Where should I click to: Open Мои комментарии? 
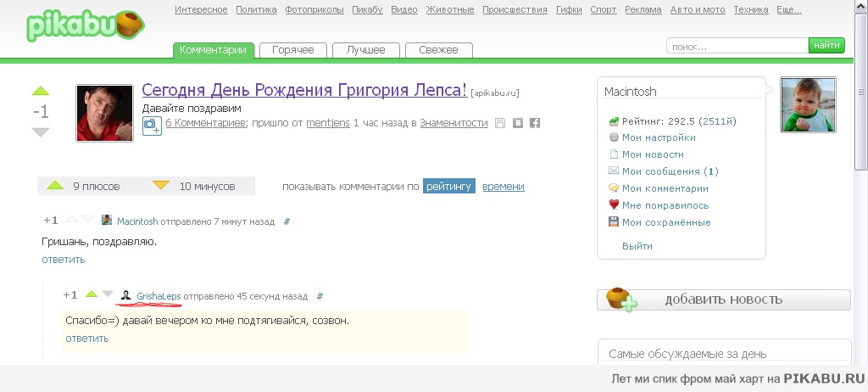(665, 188)
